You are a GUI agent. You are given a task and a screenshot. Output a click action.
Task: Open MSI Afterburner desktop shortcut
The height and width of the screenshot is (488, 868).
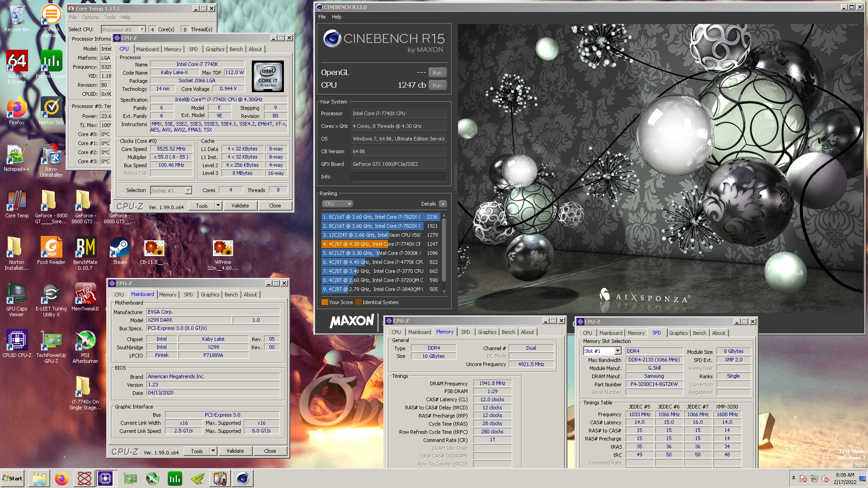point(85,346)
